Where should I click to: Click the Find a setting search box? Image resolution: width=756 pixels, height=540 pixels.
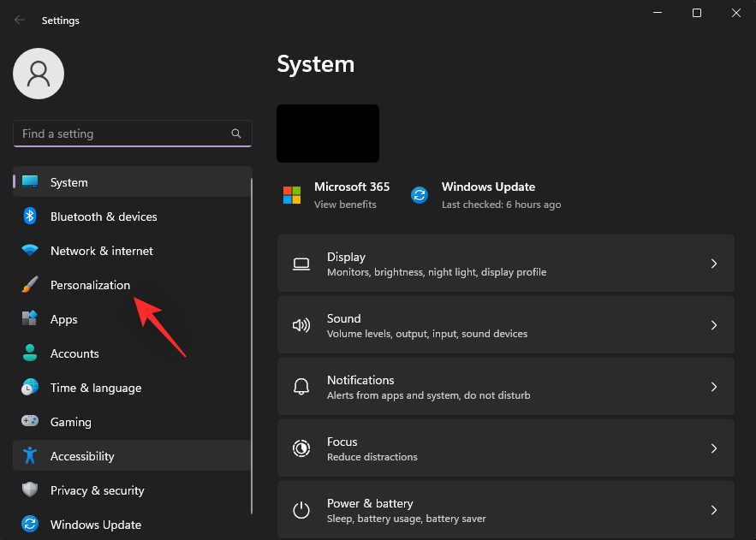(x=120, y=134)
